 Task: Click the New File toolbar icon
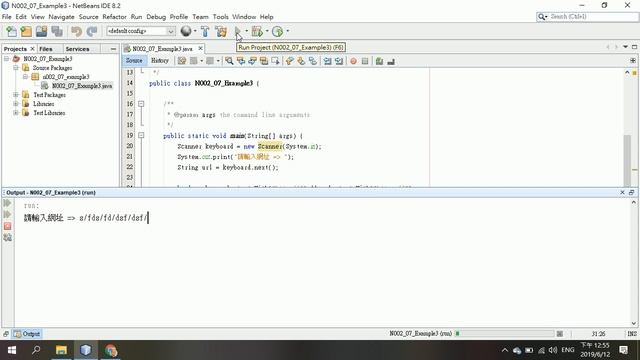click(11, 31)
